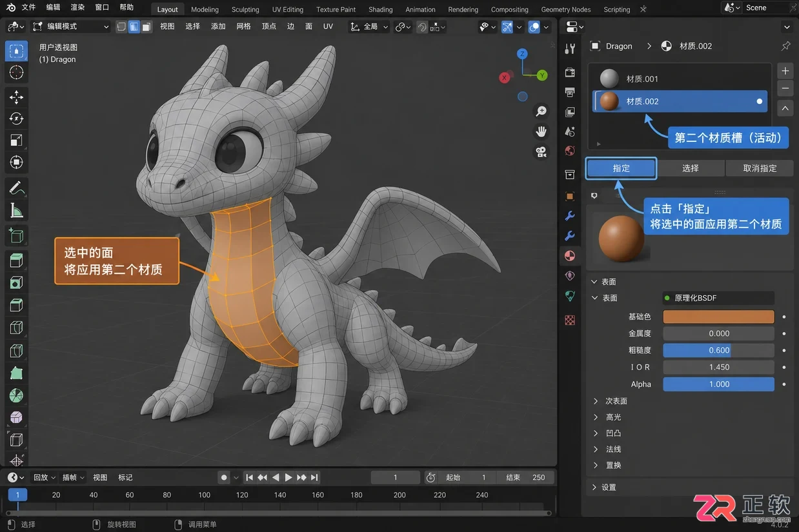The image size is (799, 532).
Task: Select the Annotate pencil tool
Action: coord(16,188)
